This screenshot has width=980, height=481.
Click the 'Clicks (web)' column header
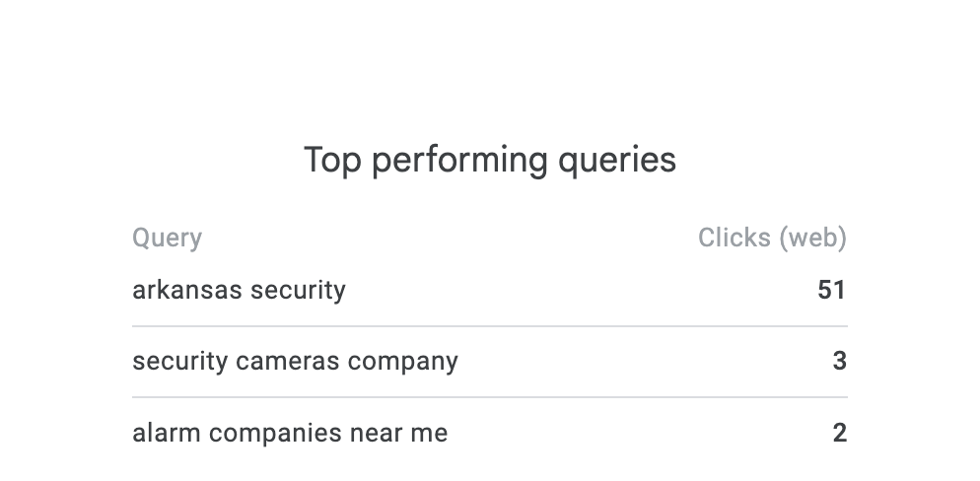[x=772, y=238]
